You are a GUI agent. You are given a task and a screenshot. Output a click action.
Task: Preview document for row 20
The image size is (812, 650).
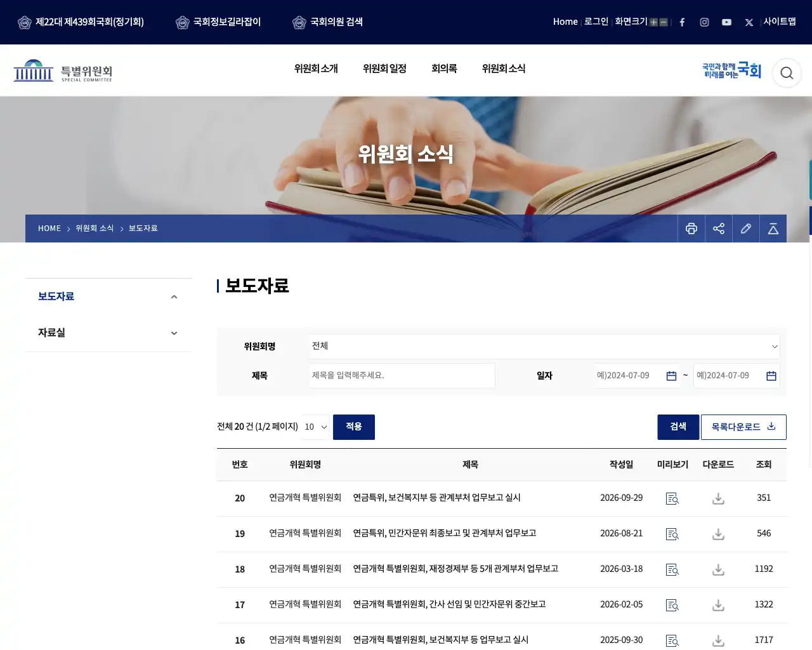click(x=672, y=499)
